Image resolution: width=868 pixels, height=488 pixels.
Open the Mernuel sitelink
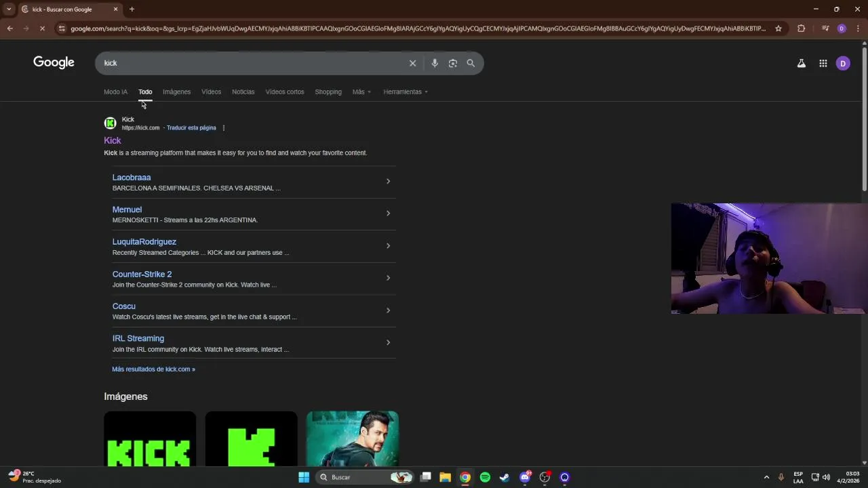[x=127, y=209]
